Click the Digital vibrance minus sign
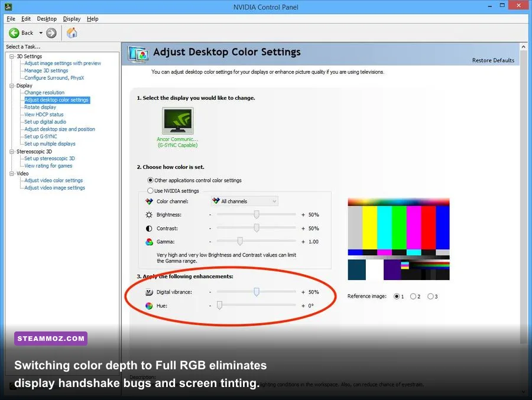 210,292
